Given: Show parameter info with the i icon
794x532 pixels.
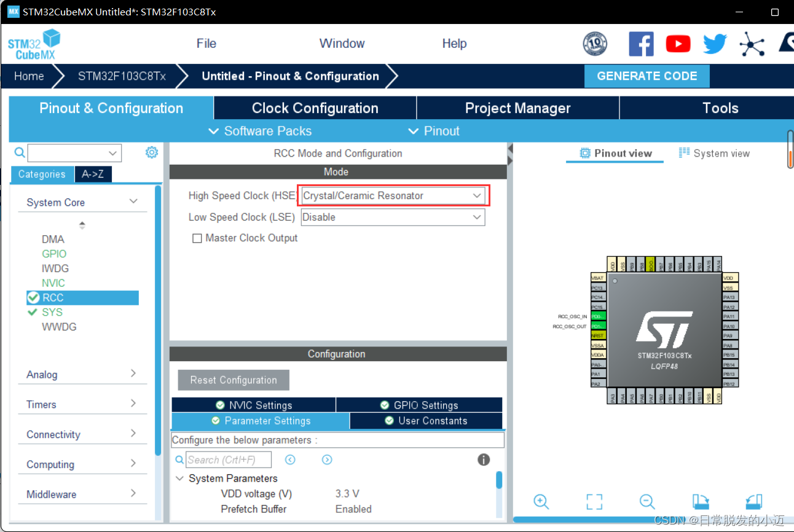Looking at the screenshot, I should click(484, 460).
